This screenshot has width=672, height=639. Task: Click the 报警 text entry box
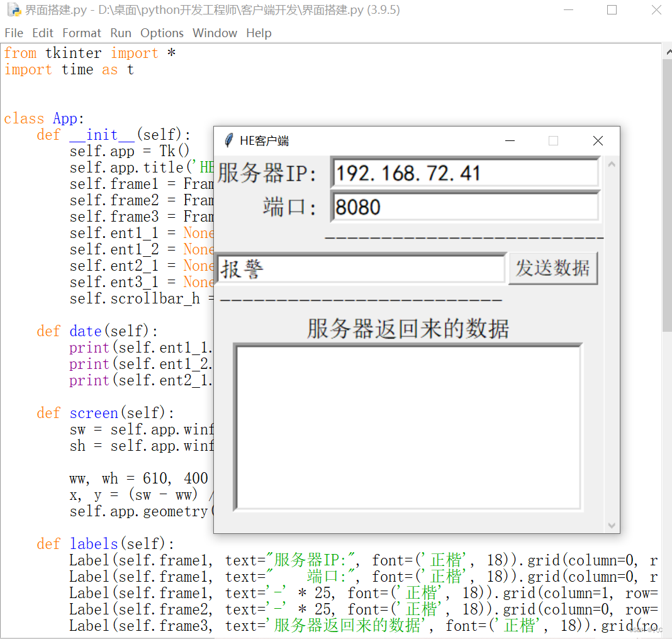click(x=362, y=268)
